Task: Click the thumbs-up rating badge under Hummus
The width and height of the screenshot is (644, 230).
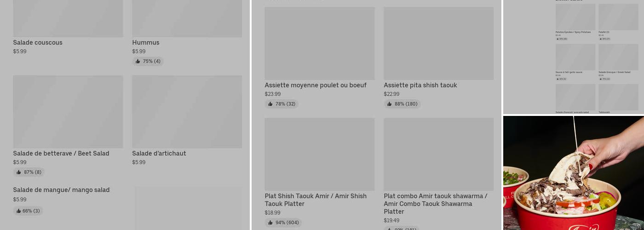Action: coord(148,61)
